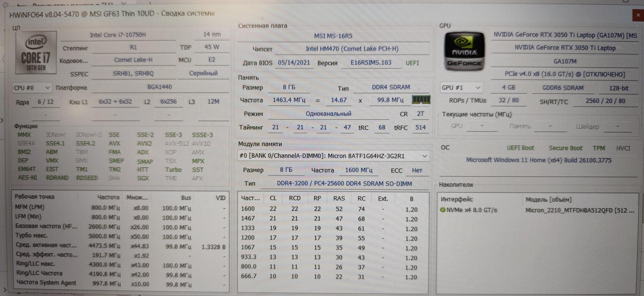The height and width of the screenshot is (296, 644).
Task: Select the 933.3 timing table row
Action: click(333, 257)
